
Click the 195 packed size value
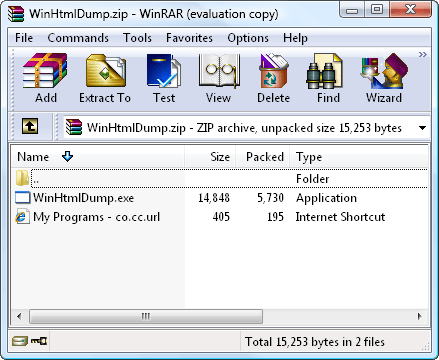click(x=275, y=217)
